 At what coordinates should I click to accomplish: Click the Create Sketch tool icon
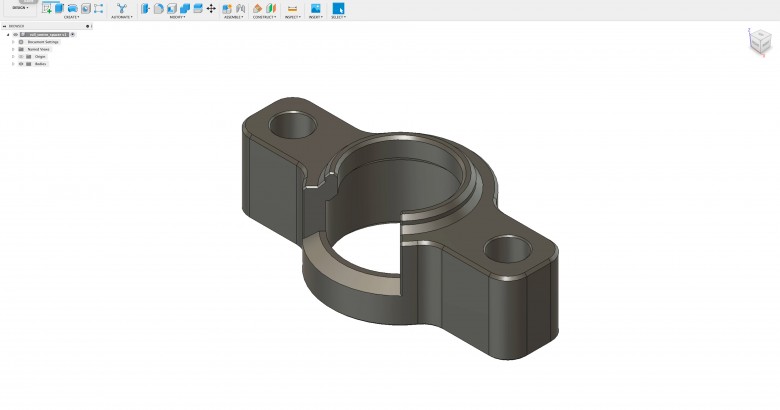click(47, 8)
